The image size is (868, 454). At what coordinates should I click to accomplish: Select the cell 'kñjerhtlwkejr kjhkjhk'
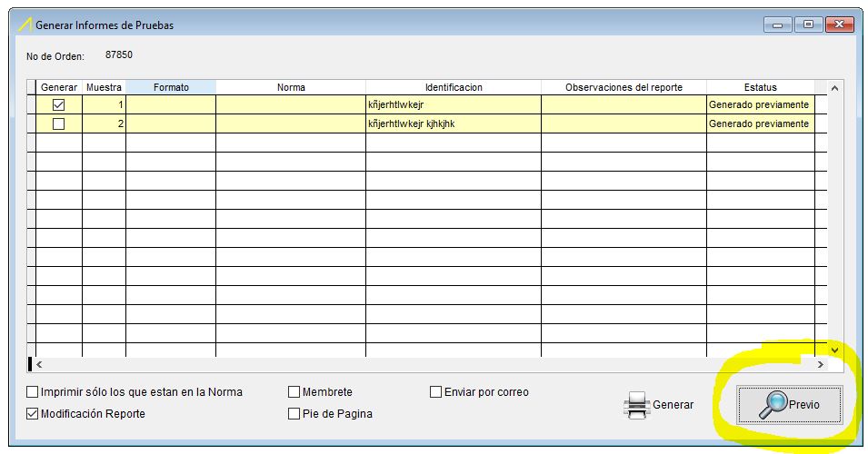tap(454, 123)
